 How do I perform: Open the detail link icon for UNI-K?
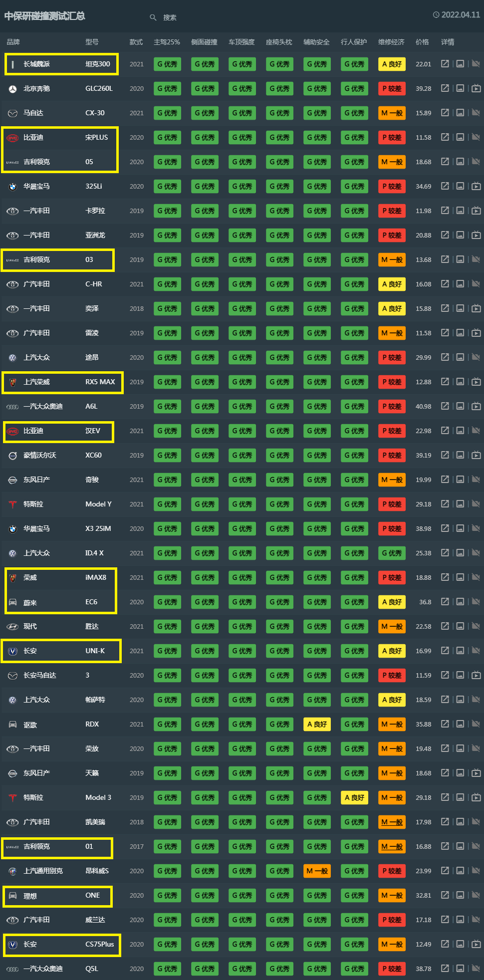445,651
